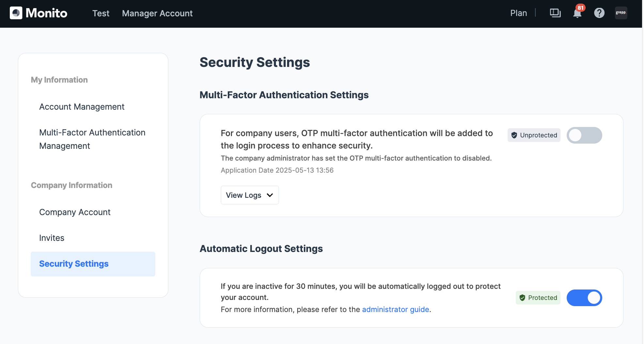Open the grepp profile avatar
This screenshot has width=644, height=344.
[621, 13]
